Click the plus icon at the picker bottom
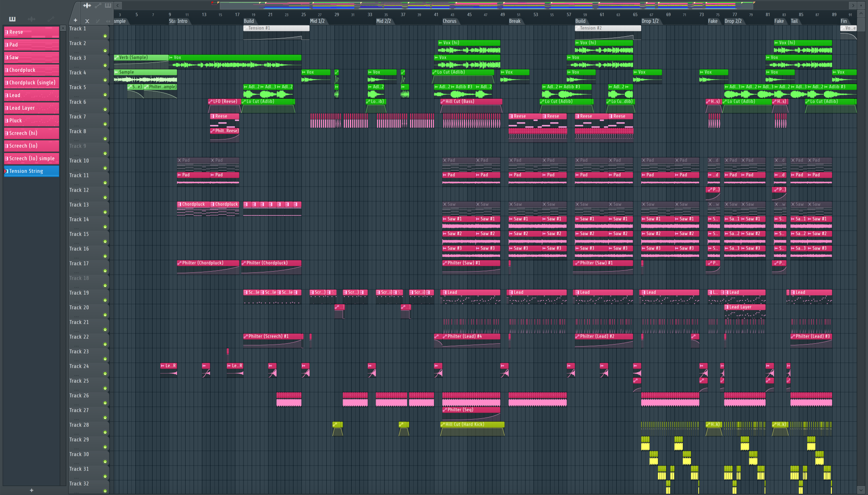This screenshot has height=495, width=868. click(x=31, y=490)
